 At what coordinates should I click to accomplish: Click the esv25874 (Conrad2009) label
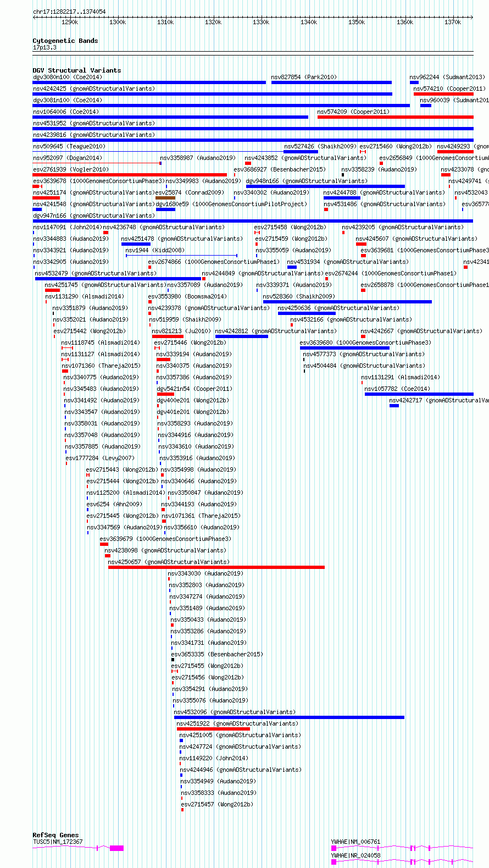[190, 192]
